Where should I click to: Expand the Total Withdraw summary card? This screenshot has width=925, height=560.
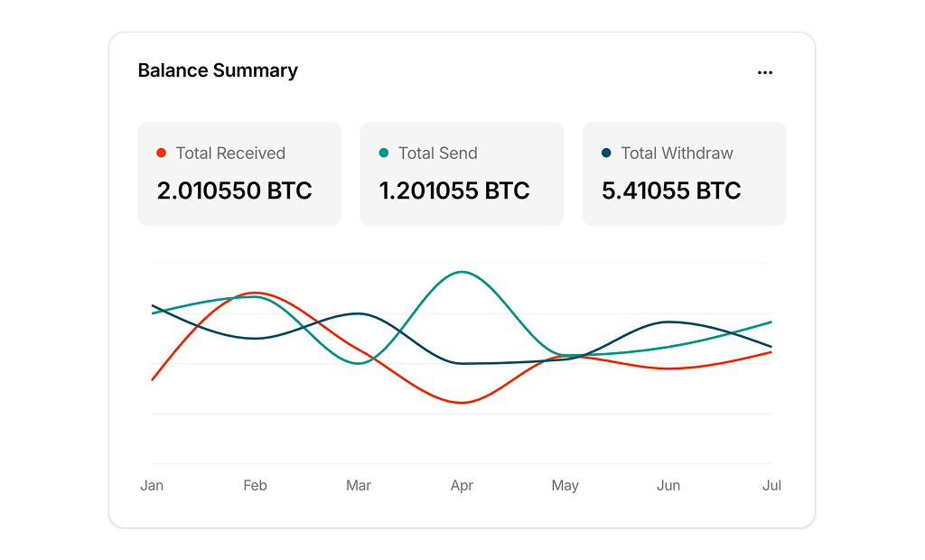pos(684,173)
